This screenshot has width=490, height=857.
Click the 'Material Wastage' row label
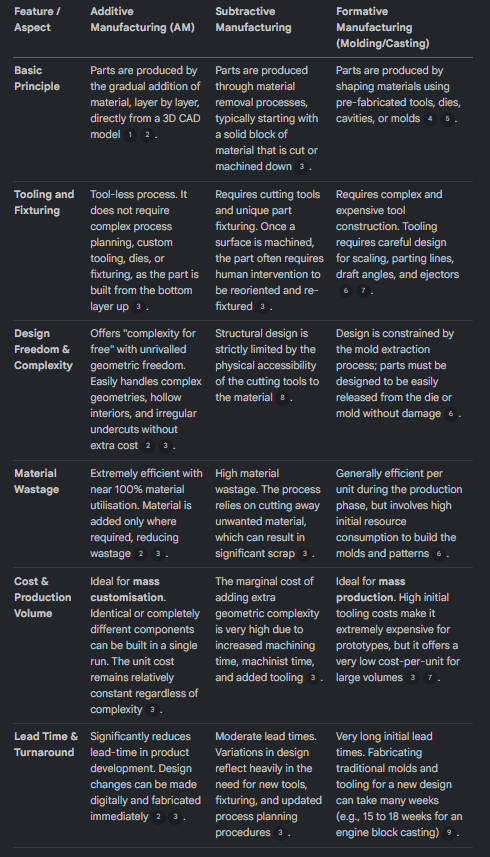coord(37,481)
